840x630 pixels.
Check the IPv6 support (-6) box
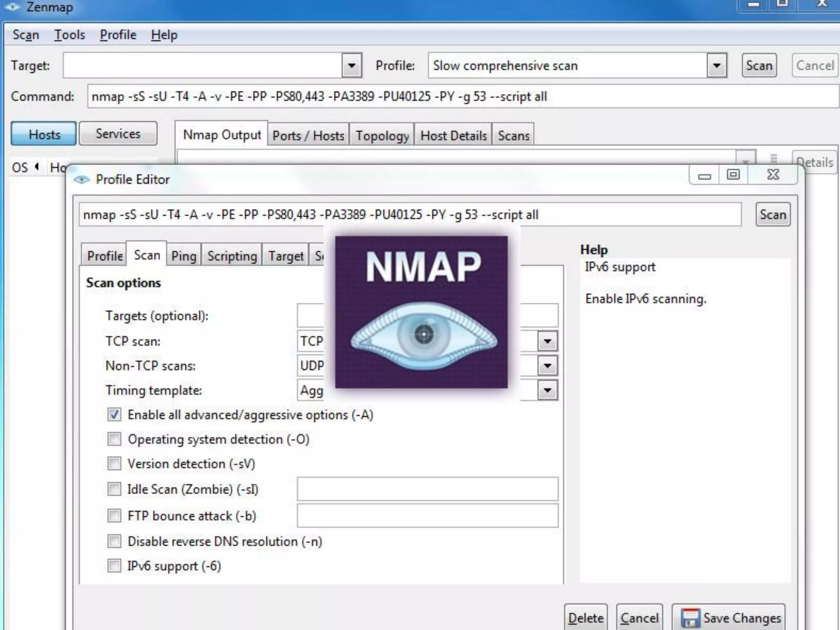[x=114, y=566]
